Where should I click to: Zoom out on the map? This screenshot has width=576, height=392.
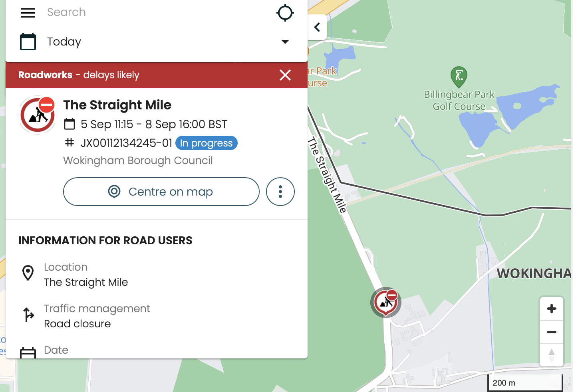coord(551,332)
